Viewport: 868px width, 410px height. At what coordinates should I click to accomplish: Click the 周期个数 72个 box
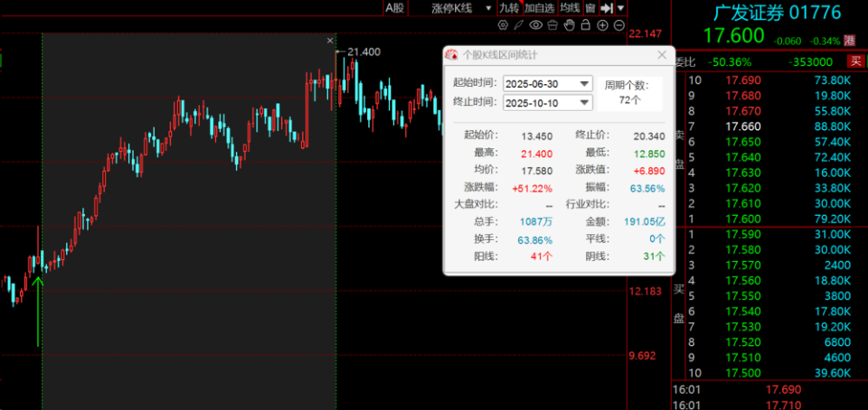tap(629, 93)
